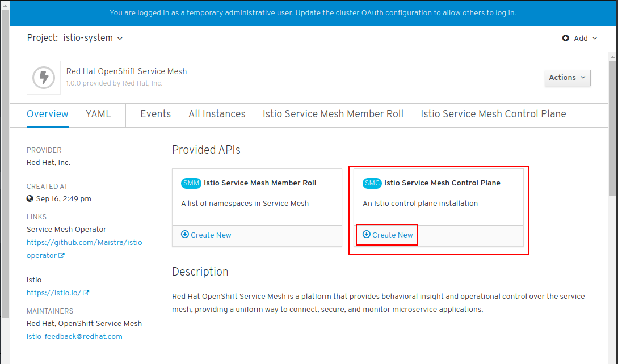Screen dimensions: 618x364
Task: Follow the cluster OAuth configuration link
Action: pos(384,13)
